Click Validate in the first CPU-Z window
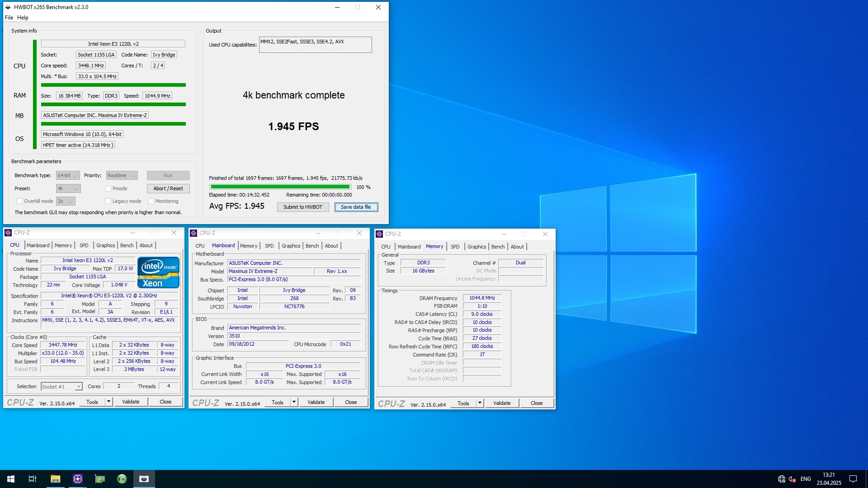Screen dimensions: 868x488 [131, 402]
